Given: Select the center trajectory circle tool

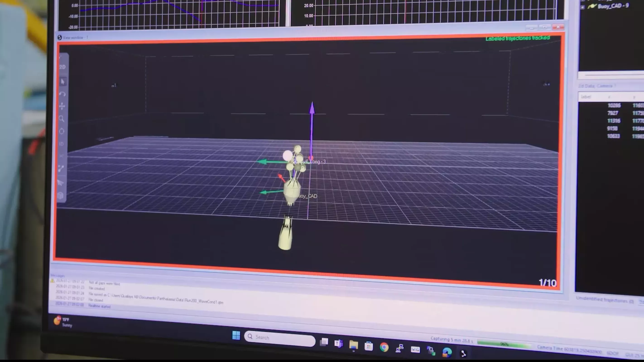Looking at the screenshot, I should pyautogui.click(x=62, y=131).
